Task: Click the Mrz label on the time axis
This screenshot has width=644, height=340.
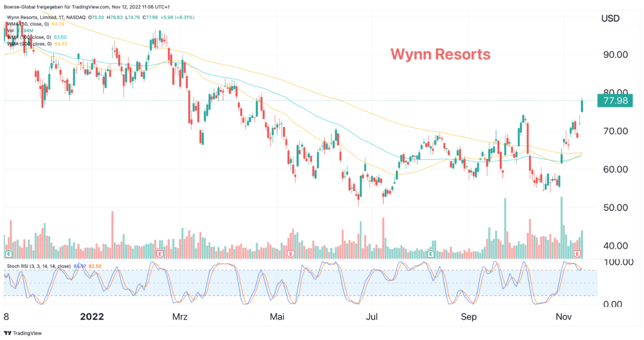Action: (x=179, y=317)
